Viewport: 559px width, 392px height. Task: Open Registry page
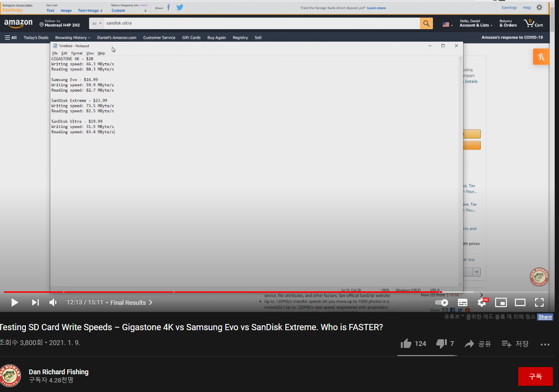point(240,37)
